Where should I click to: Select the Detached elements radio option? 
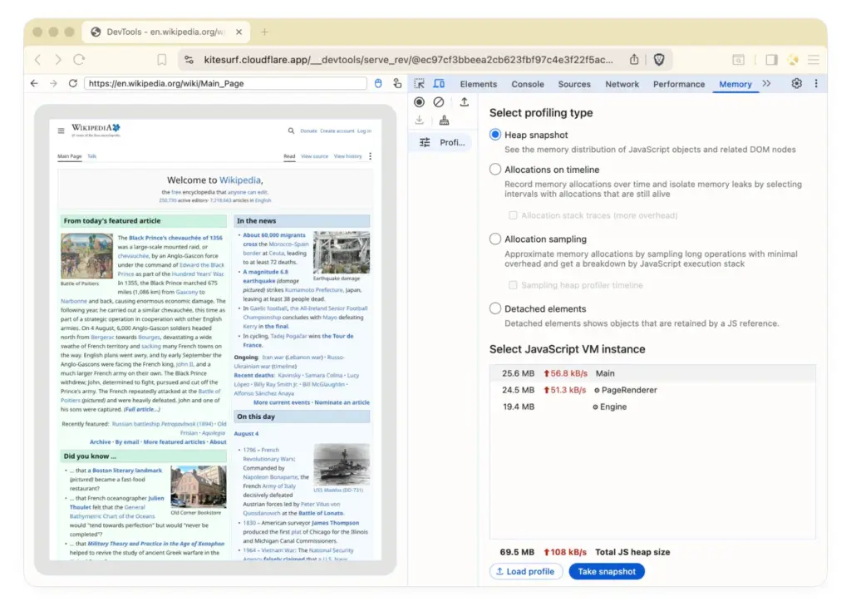coord(495,308)
